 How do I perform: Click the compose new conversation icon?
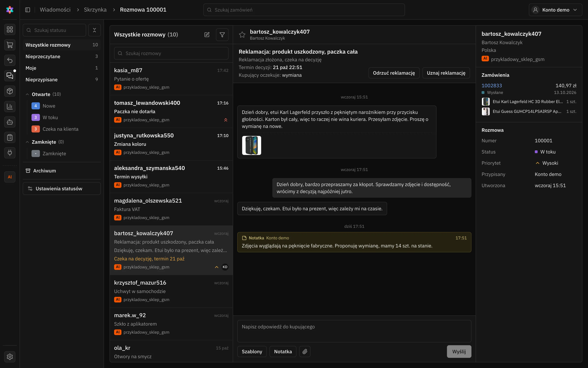[207, 35]
